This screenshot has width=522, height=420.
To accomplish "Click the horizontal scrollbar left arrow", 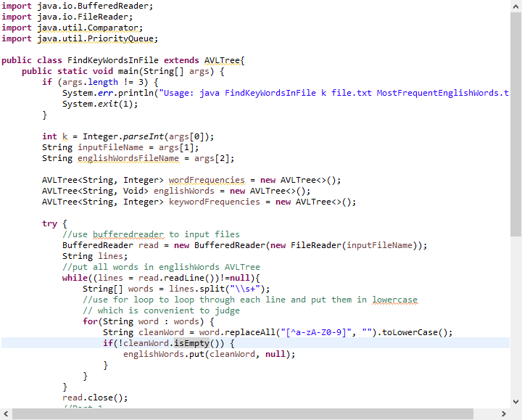I will coord(6,413).
